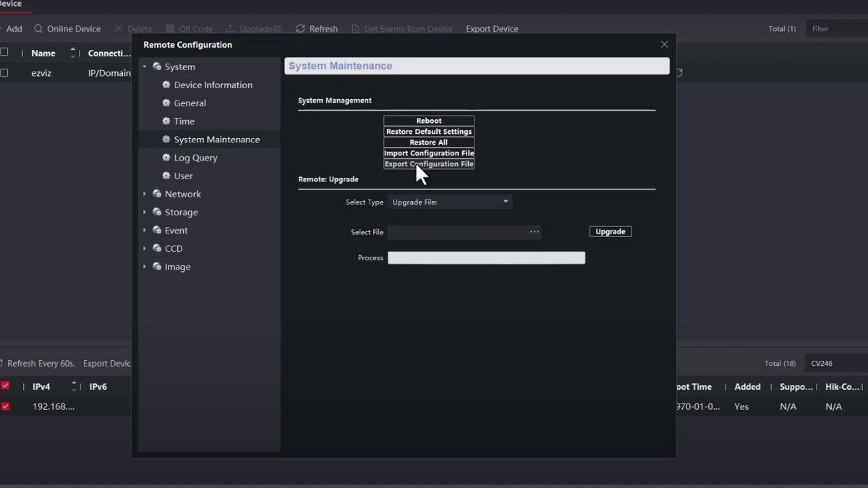Click the Online Device search icon

(x=38, y=29)
